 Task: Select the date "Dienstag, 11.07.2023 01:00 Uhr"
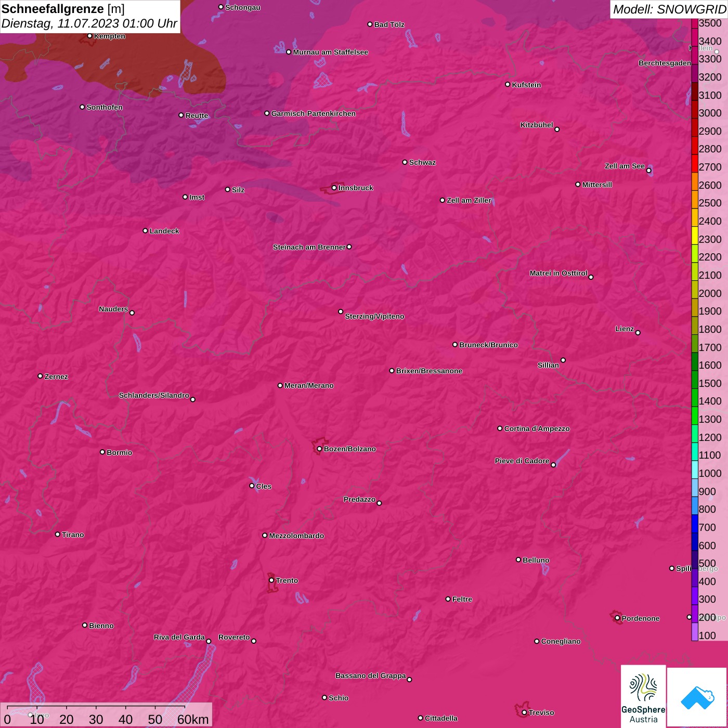tap(89, 23)
